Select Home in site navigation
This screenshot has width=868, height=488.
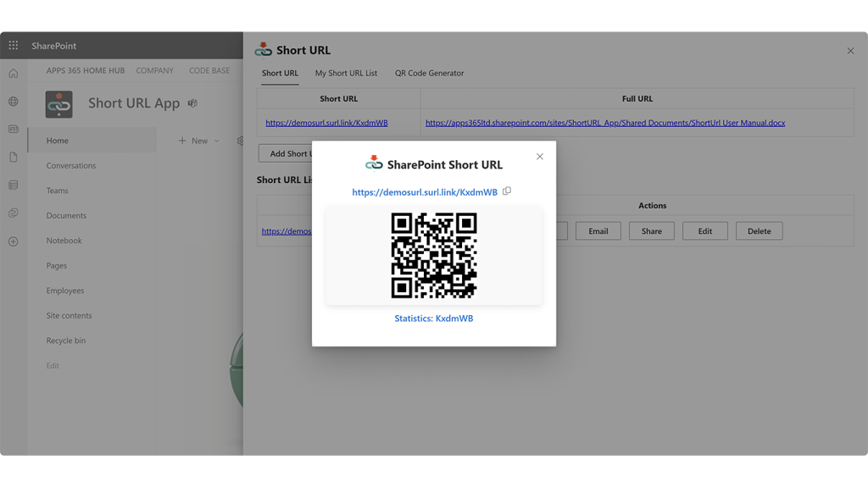[92, 141]
